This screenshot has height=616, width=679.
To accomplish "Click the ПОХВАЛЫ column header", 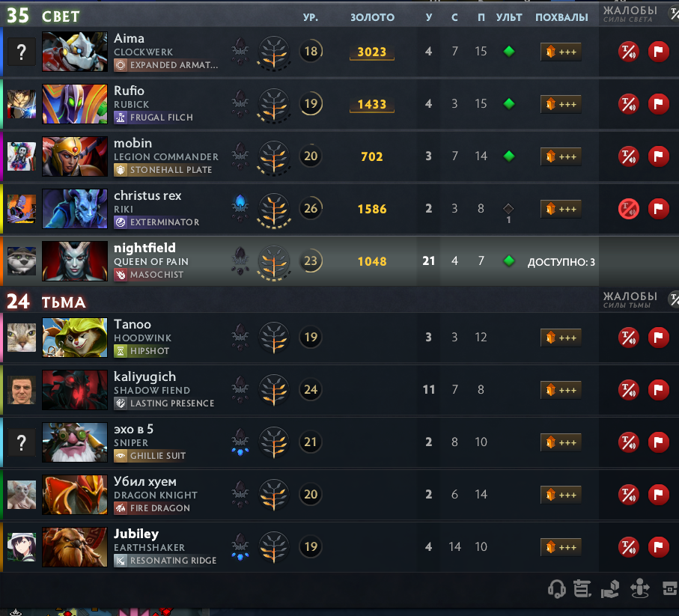I will pyautogui.click(x=561, y=17).
